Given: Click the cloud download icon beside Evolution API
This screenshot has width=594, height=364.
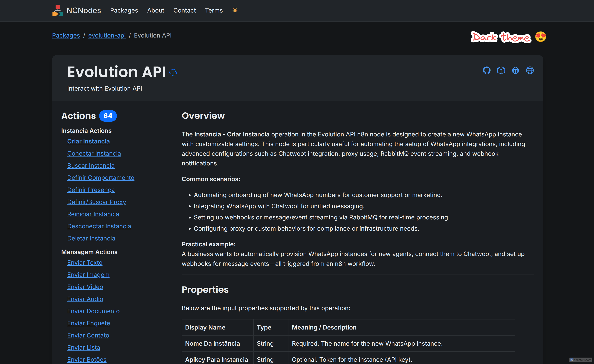Looking at the screenshot, I should coord(173,73).
